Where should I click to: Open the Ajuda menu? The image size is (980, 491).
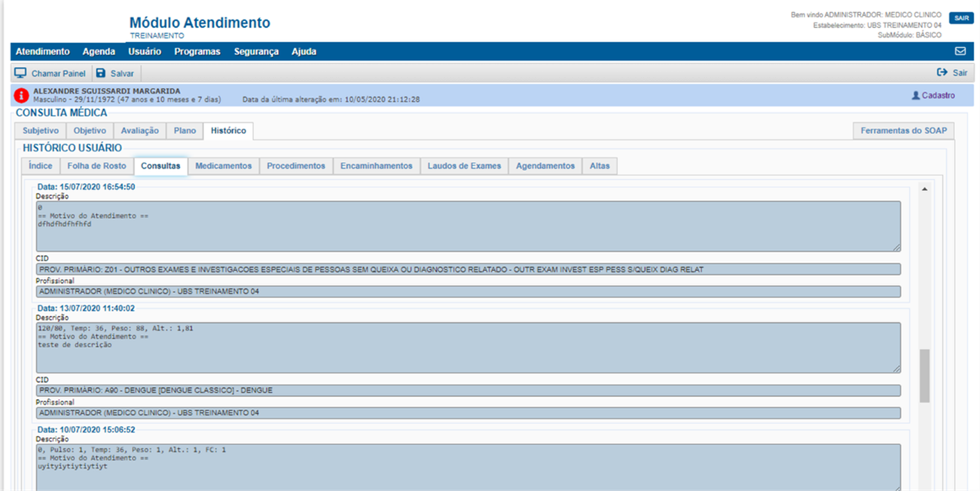[x=304, y=52]
